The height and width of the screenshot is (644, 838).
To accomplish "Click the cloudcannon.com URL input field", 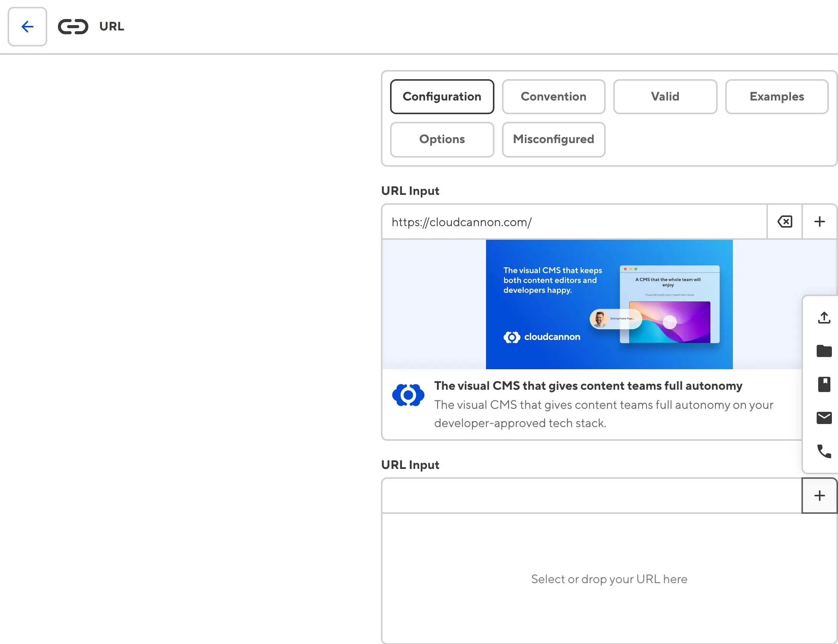I will [x=537, y=222].
